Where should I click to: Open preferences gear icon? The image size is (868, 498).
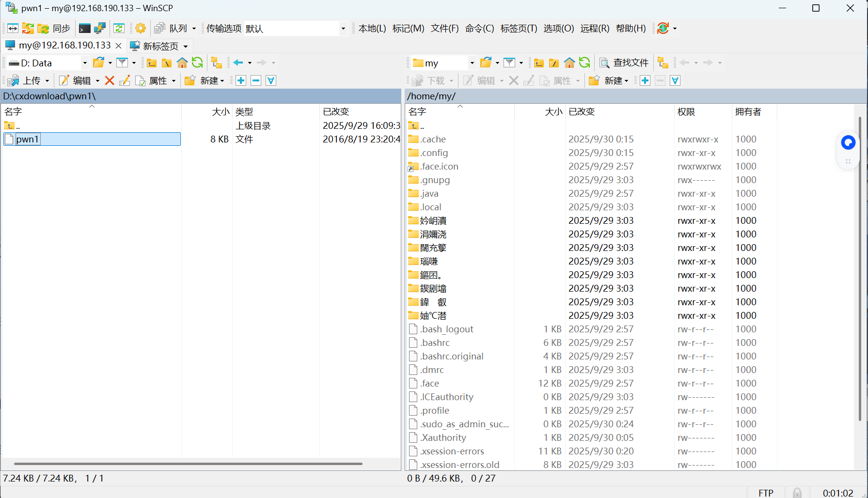(141, 29)
